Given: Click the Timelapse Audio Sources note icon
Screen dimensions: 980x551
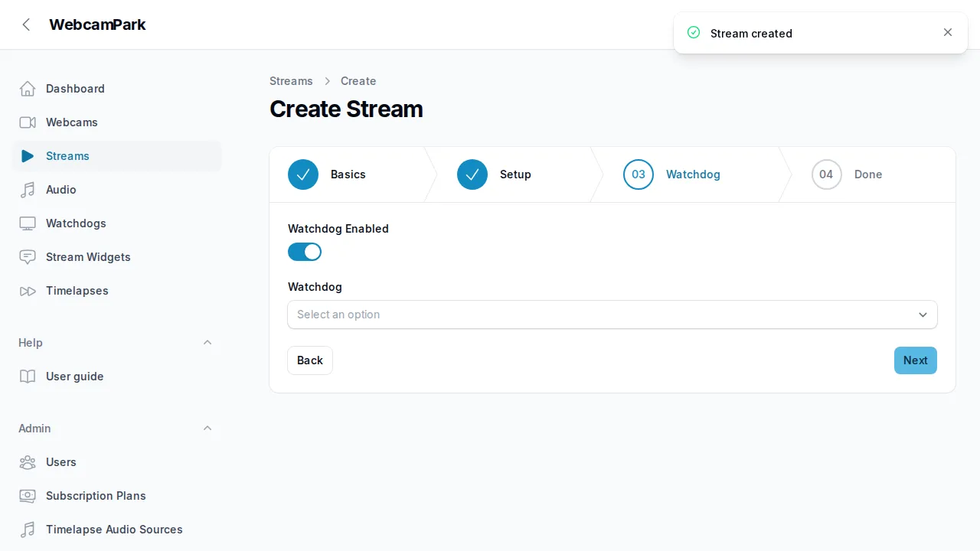Looking at the screenshot, I should (x=28, y=530).
